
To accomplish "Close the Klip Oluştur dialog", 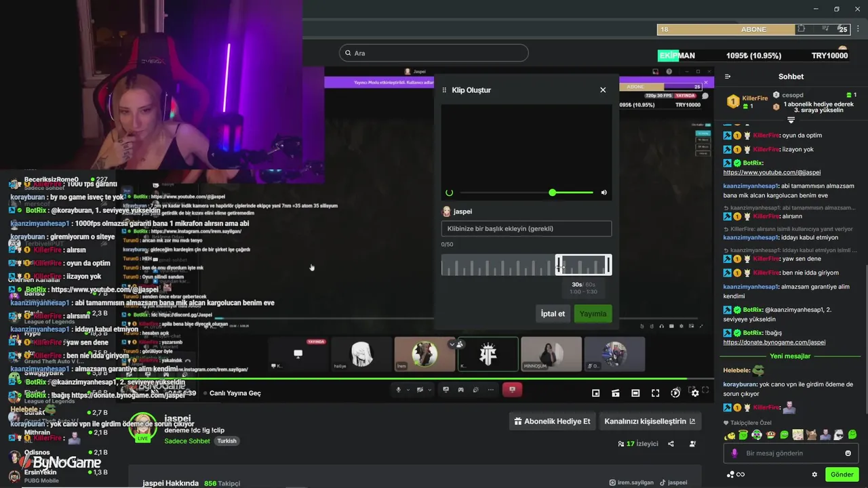I will point(603,90).
